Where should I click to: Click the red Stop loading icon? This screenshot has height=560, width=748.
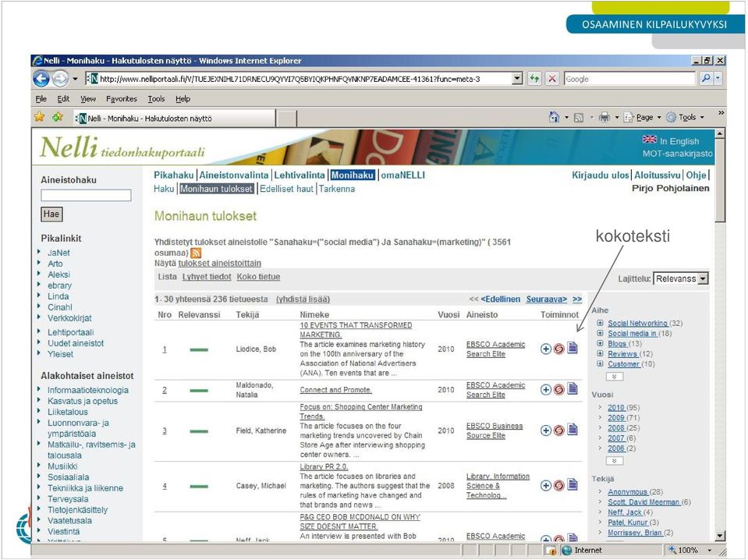(552, 79)
